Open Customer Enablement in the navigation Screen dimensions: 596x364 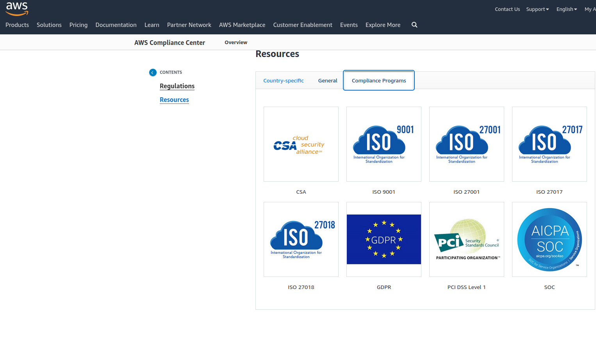(303, 25)
